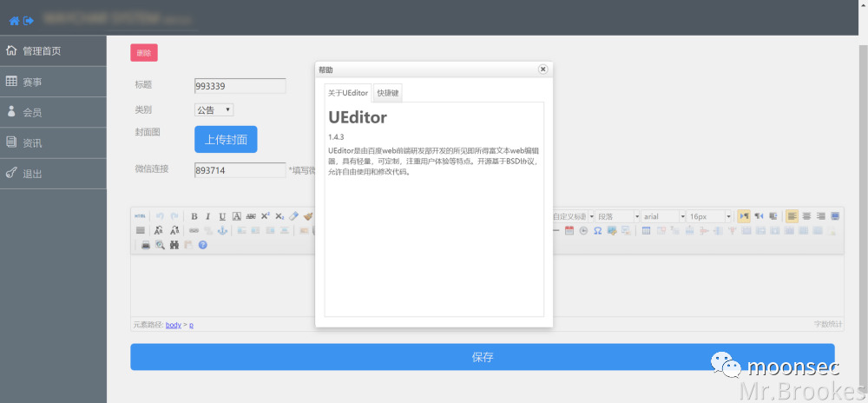Click the 1.4.3 version text in dialog
Image resolution: width=868 pixels, height=403 pixels.
tap(337, 136)
